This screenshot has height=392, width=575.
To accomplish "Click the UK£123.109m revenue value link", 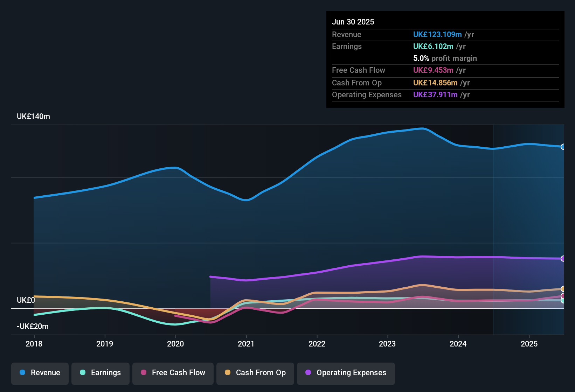I will click(437, 34).
